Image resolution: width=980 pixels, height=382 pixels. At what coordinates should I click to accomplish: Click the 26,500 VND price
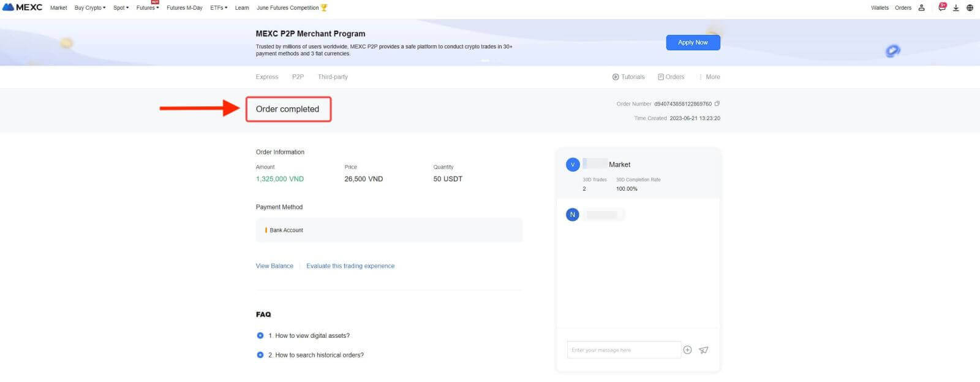(364, 179)
